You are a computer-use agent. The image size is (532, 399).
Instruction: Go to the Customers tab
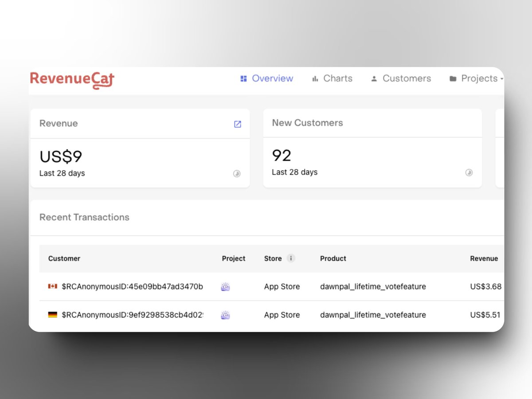pos(401,78)
